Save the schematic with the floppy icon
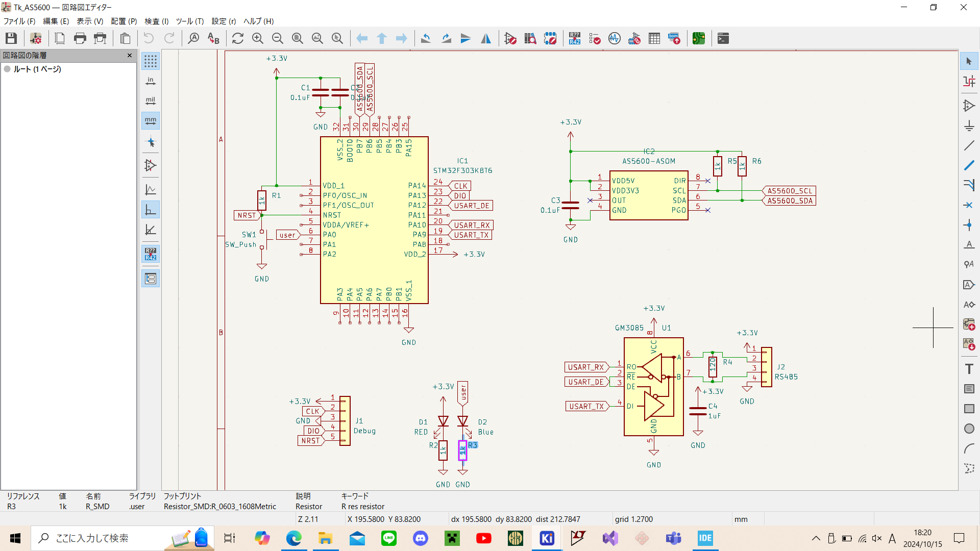The height and width of the screenshot is (551, 980). point(11,38)
